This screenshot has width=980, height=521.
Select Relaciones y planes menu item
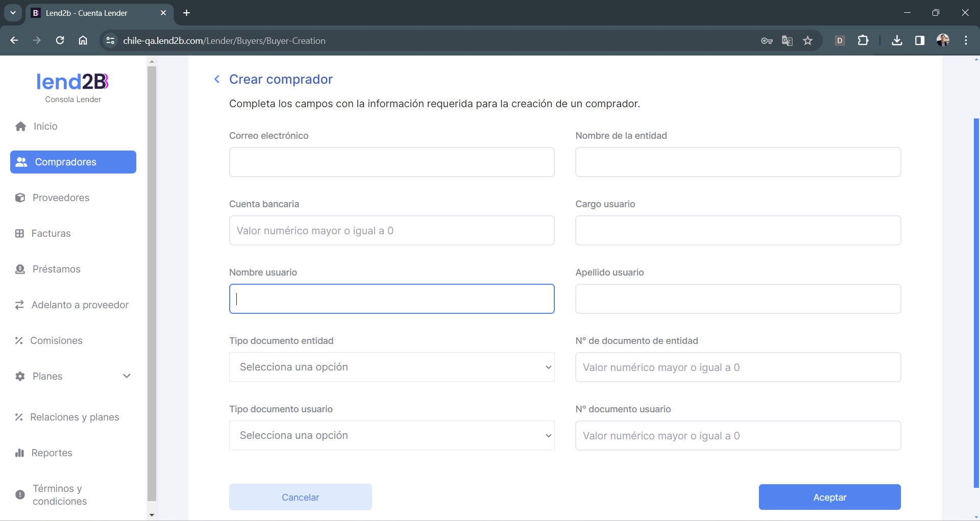tap(75, 417)
